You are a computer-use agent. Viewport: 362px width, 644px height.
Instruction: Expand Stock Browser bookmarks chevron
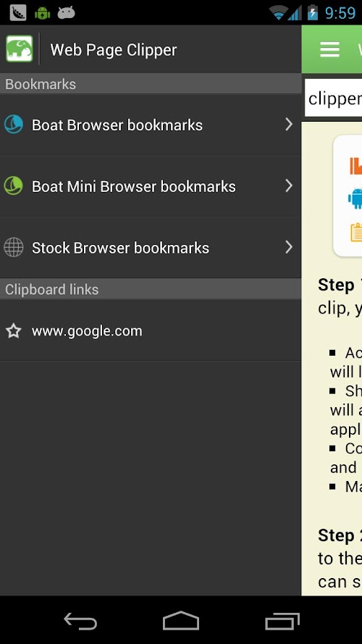point(289,247)
